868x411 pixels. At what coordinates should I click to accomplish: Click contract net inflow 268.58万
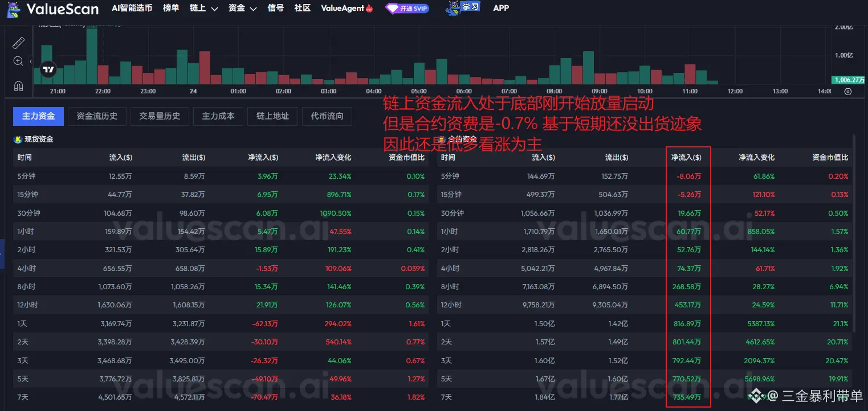(x=687, y=287)
